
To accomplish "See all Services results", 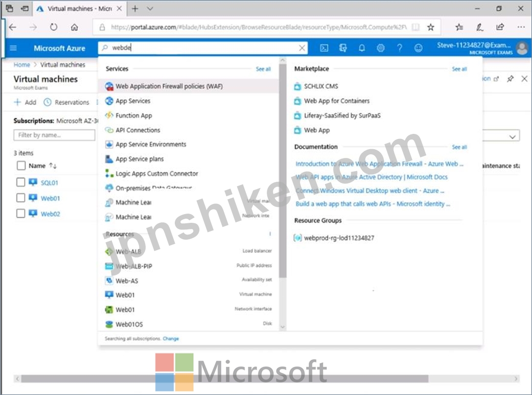I will pyautogui.click(x=263, y=69).
